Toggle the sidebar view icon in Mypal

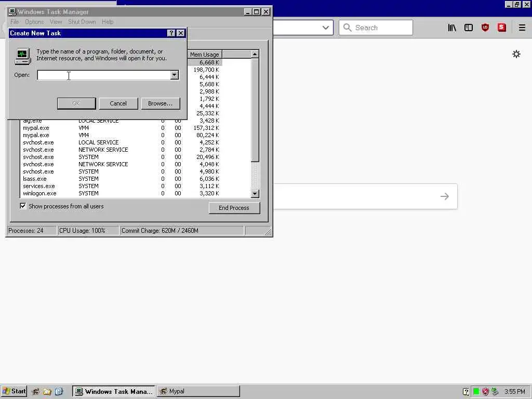pos(469,28)
